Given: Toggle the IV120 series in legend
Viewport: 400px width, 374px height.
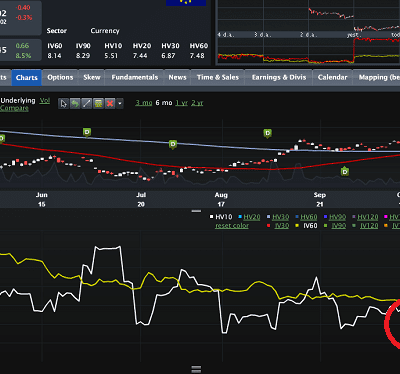Looking at the screenshot, I should (369, 226).
